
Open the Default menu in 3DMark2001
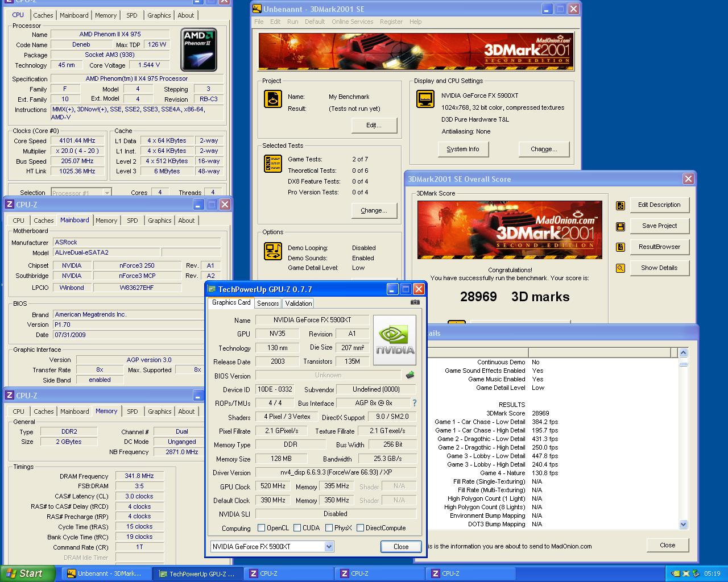[315, 22]
